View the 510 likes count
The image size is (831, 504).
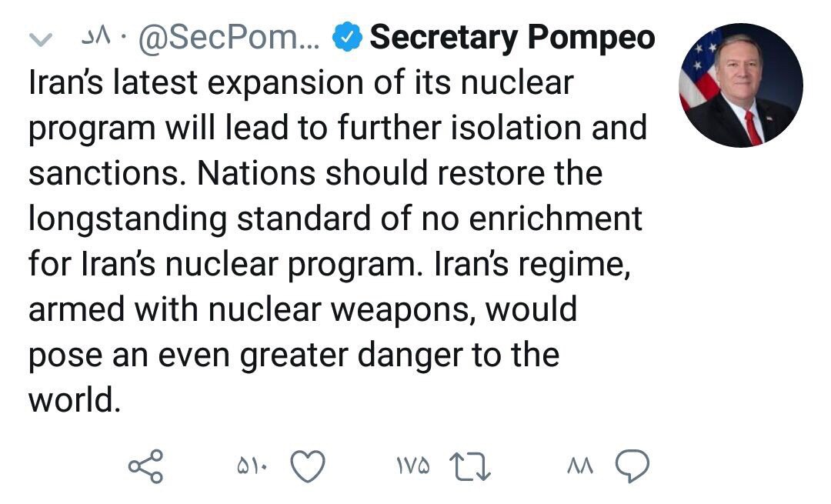(252, 466)
